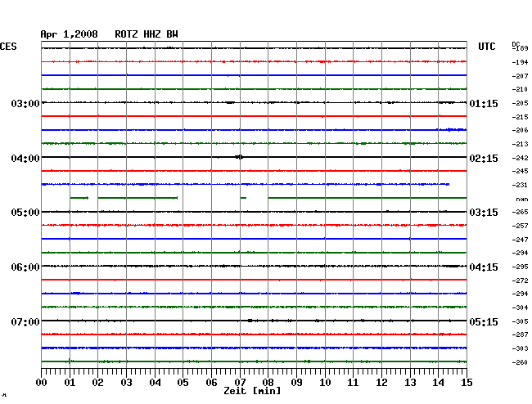Select the 02:15 UTC time label
Screen dimensions: 532x404
coord(484,159)
